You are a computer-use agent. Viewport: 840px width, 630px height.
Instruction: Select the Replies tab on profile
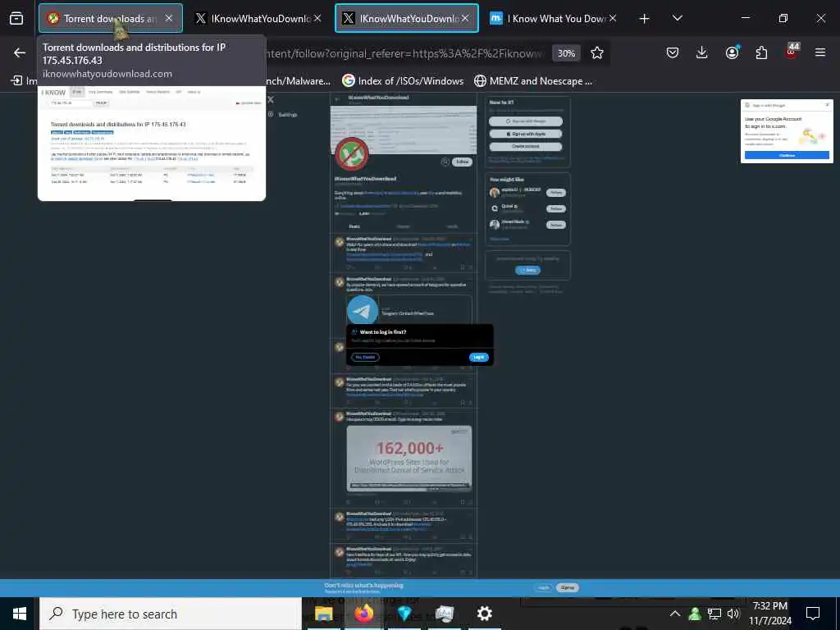(x=403, y=226)
